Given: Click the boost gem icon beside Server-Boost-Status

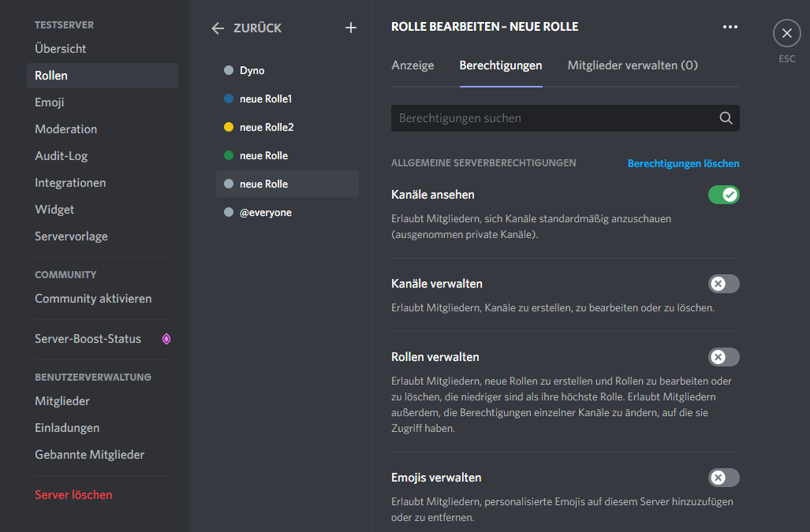Looking at the screenshot, I should 166,338.
